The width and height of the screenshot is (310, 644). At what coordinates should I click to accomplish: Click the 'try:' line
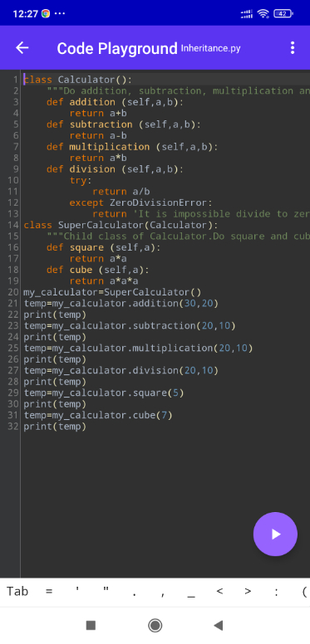[81, 180]
